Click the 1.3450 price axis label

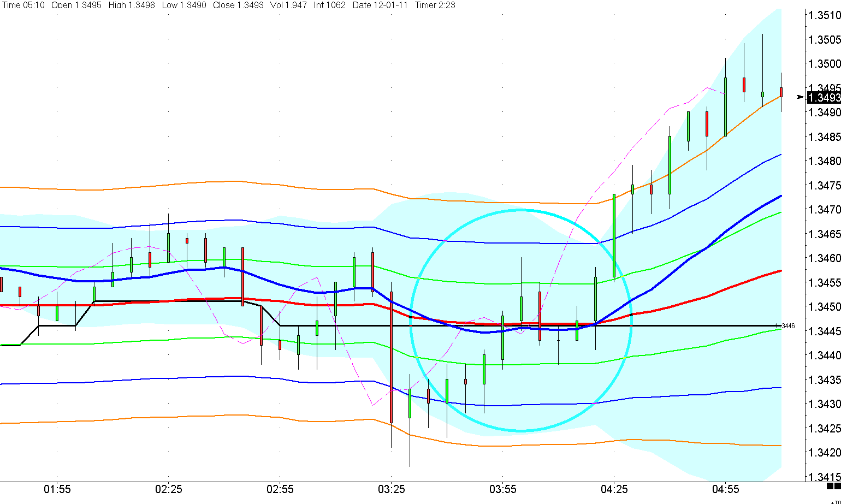point(825,307)
